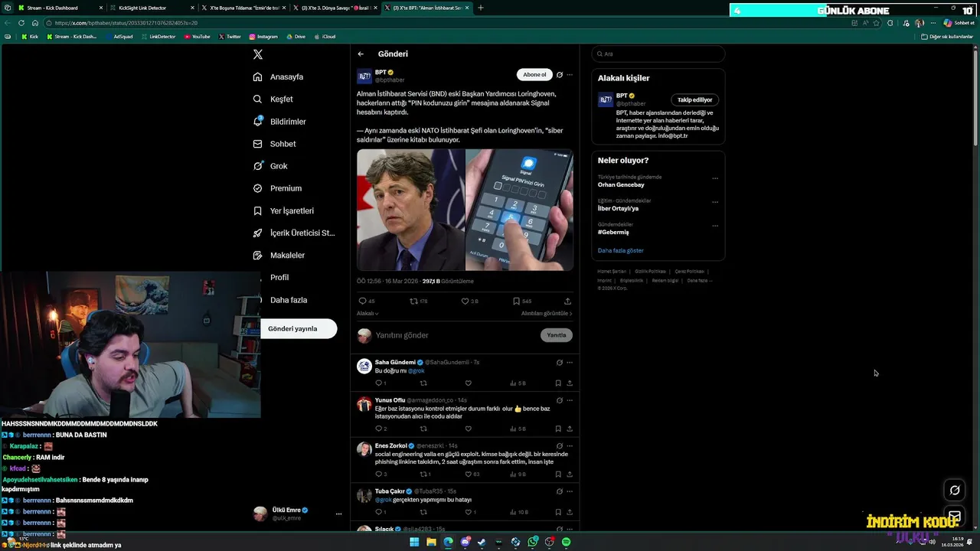Click @grok mention in Saha Gündemi reply

[x=416, y=371]
